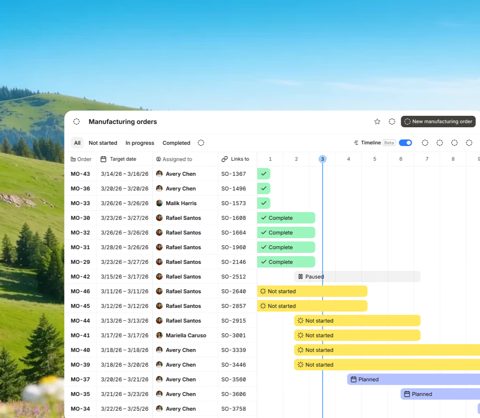Click the Not started bar for MO-44
The height and width of the screenshot is (418, 480).
click(x=357, y=320)
